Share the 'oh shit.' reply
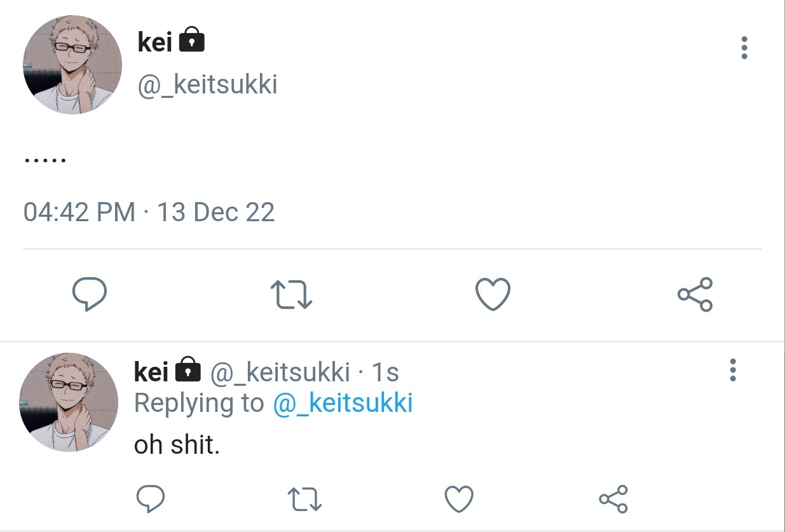The height and width of the screenshot is (532, 785). (x=613, y=499)
